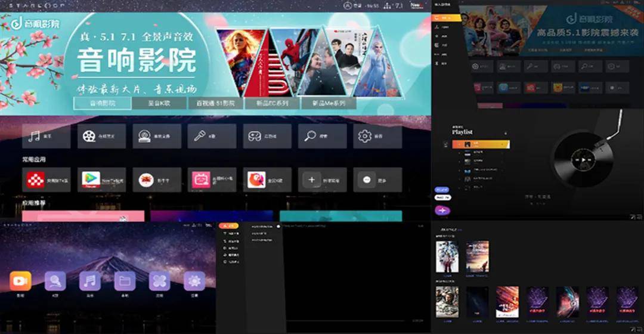Open the search tile in small dark home window
644x334 pixels.
click(590, 66)
